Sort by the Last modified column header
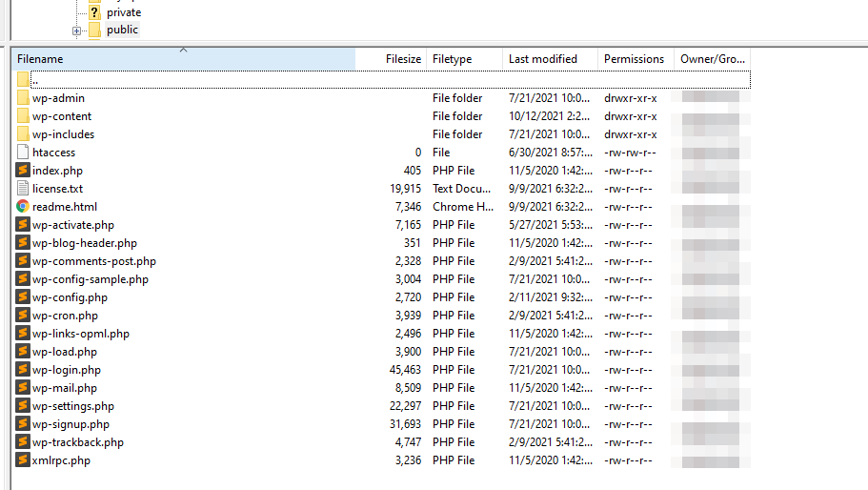Viewport: 868px width, 490px height. tap(550, 59)
